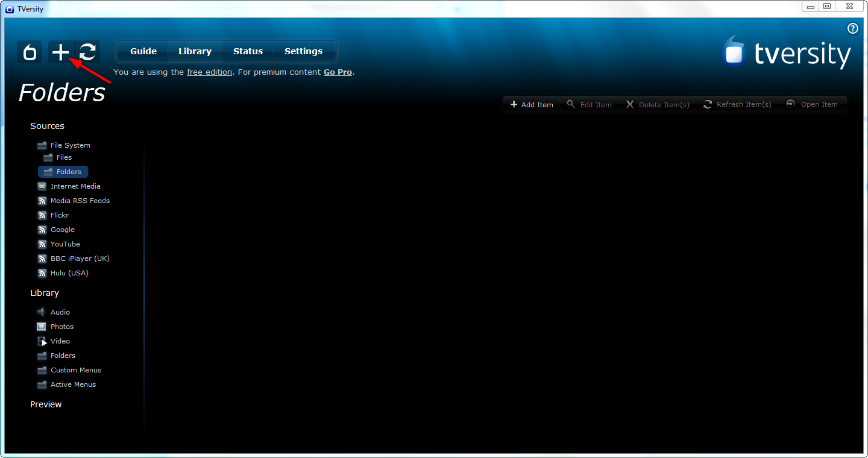Viewport: 868px width, 458px height.
Task: Click the Delete Item(s) X icon
Action: coord(629,104)
